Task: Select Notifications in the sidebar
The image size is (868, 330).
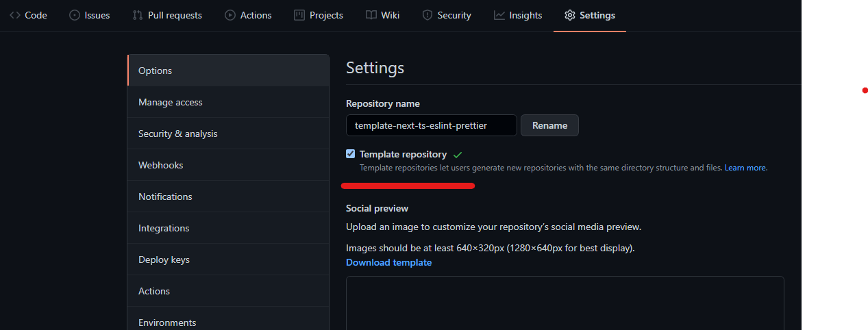Action: pos(228,196)
